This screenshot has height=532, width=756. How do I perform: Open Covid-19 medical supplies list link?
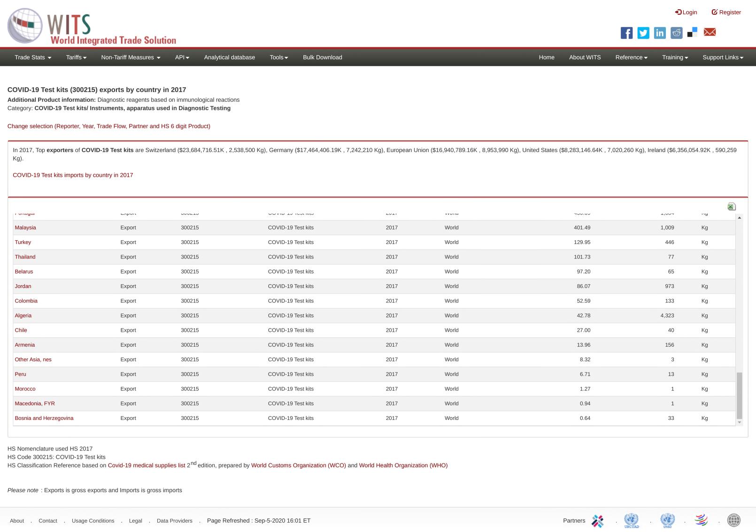pos(147,465)
